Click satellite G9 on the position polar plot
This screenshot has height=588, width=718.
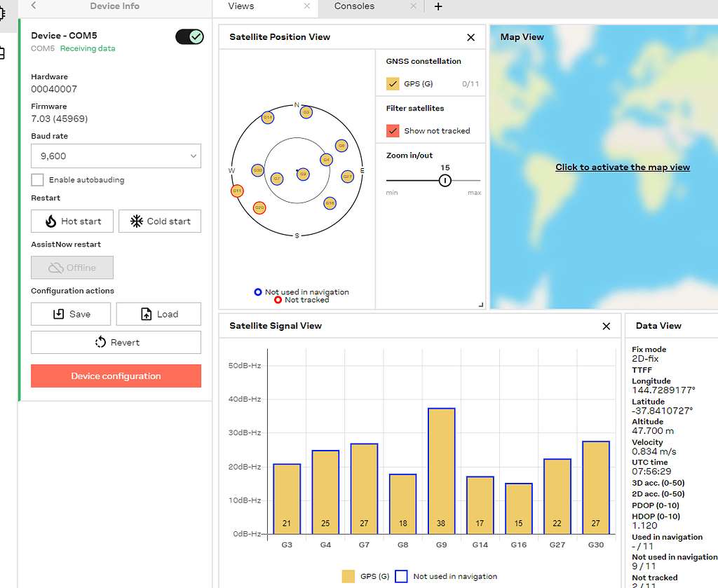click(x=303, y=175)
